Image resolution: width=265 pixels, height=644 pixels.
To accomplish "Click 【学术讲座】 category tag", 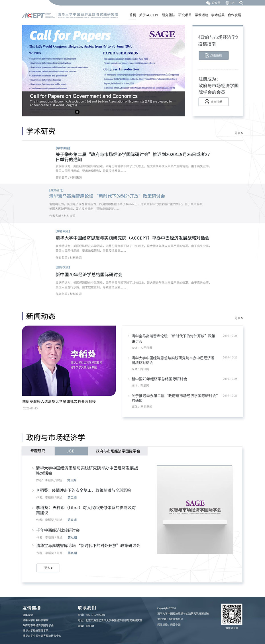I will point(63,148).
